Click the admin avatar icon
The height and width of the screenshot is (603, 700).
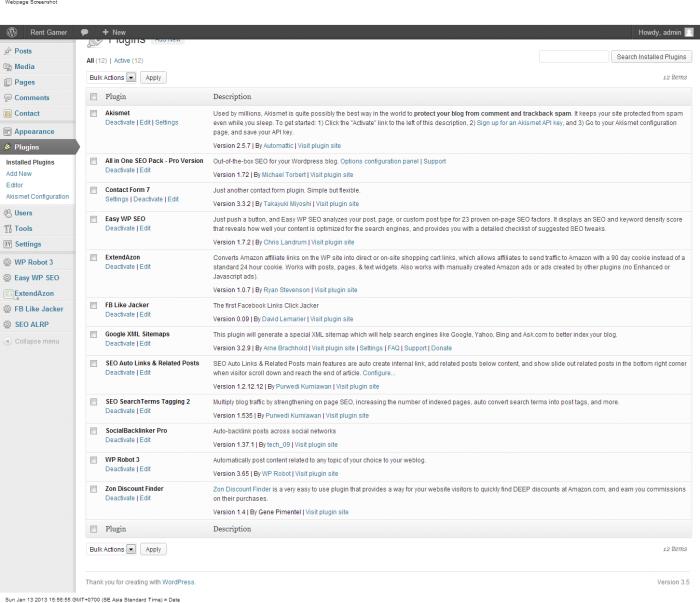tap(689, 32)
